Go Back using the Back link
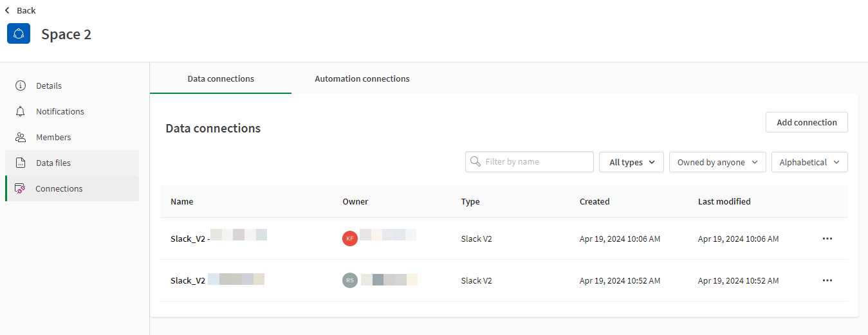868x335 pixels. 20,10
